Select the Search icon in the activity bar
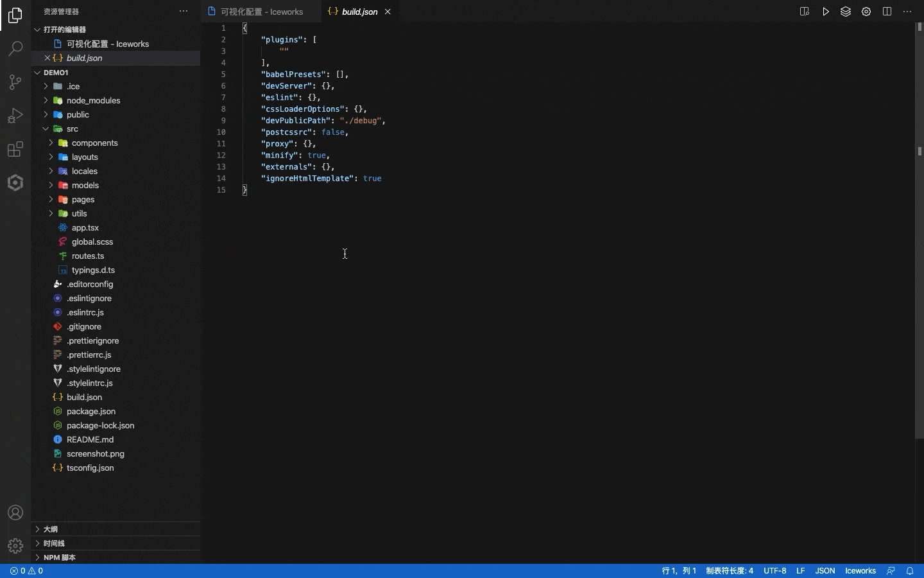The height and width of the screenshot is (578, 924). (x=15, y=49)
